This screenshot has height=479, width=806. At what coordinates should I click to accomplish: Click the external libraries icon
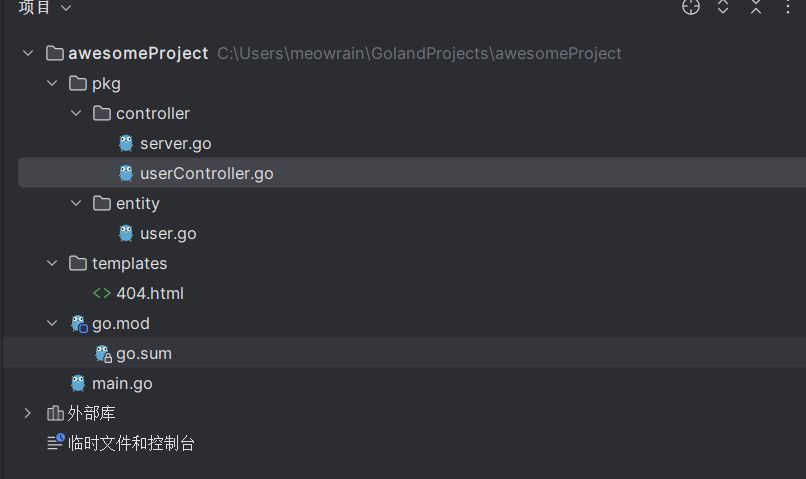55,413
